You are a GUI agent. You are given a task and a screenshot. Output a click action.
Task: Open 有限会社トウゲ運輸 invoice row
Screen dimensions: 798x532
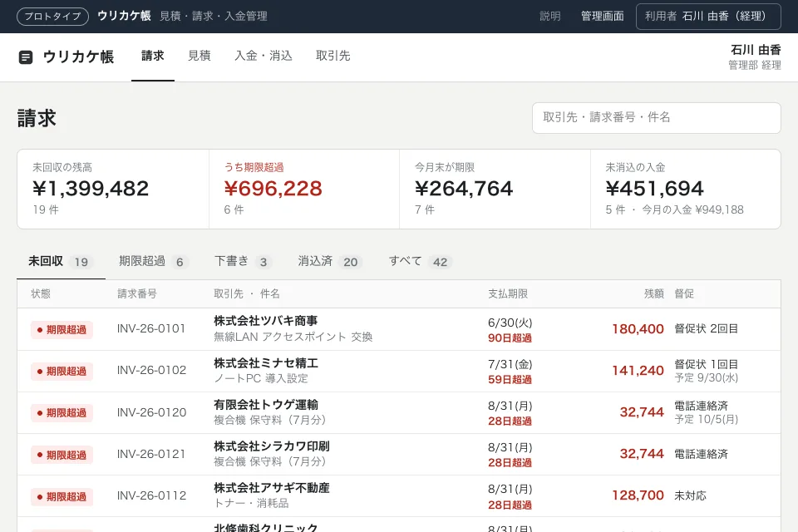tap(399, 413)
